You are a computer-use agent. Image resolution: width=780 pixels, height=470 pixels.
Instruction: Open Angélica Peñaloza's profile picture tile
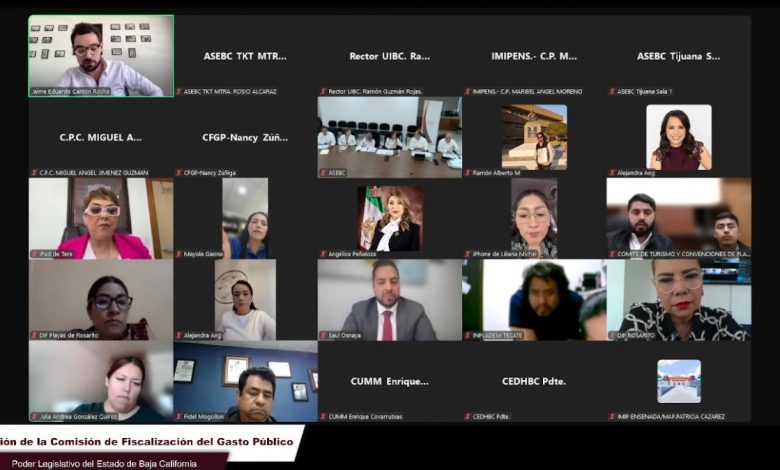(390, 218)
